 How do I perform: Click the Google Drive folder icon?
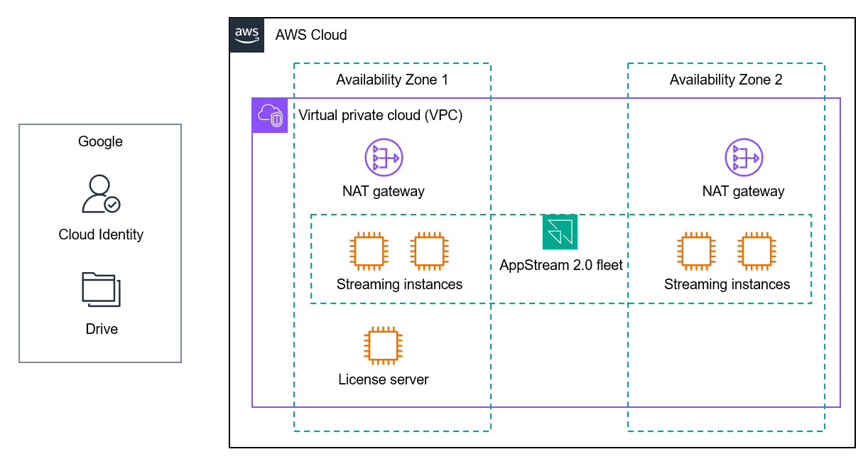99,290
